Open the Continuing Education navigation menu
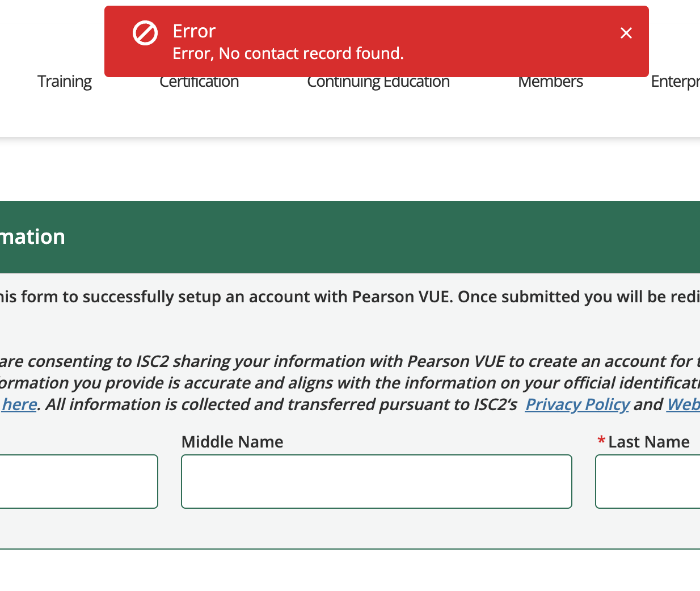 tap(378, 81)
